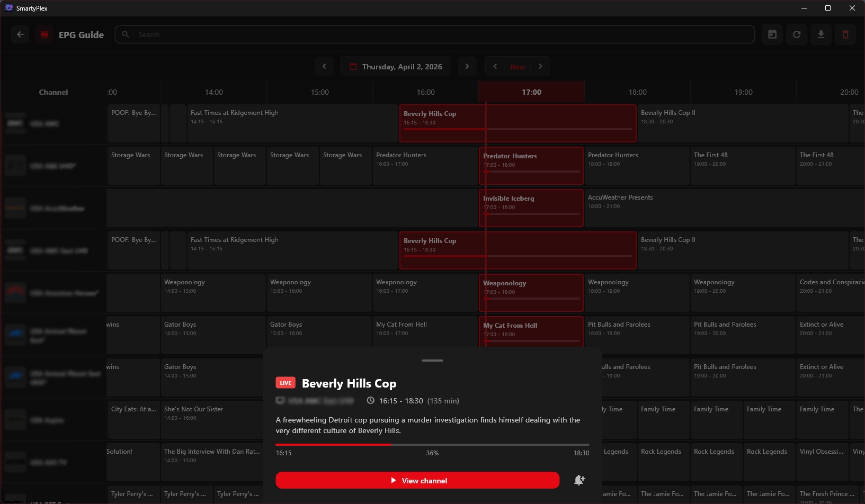This screenshot has height=504, width=865.
Task: Select Vinyl Obsessi... program
Action: pyautogui.click(x=823, y=462)
